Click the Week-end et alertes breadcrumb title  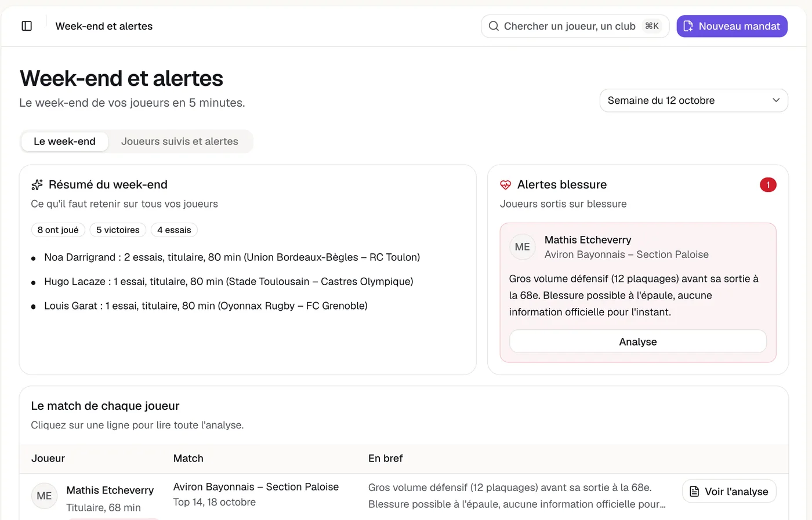coord(104,26)
